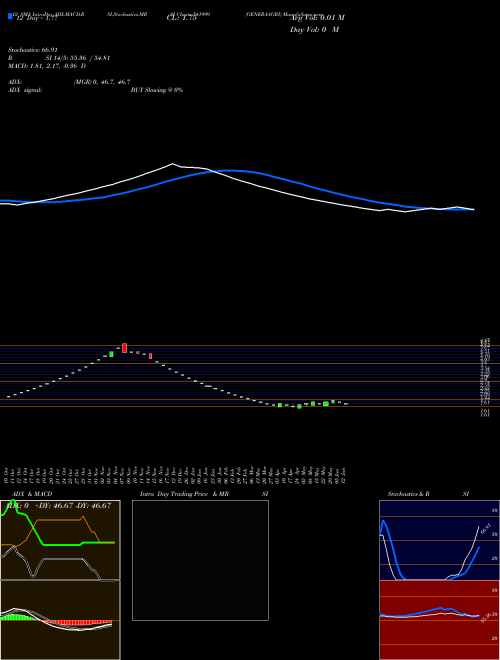This screenshot has height=660, width=500.
Task: Click the green MACD histogram bars
Action: 18,617
